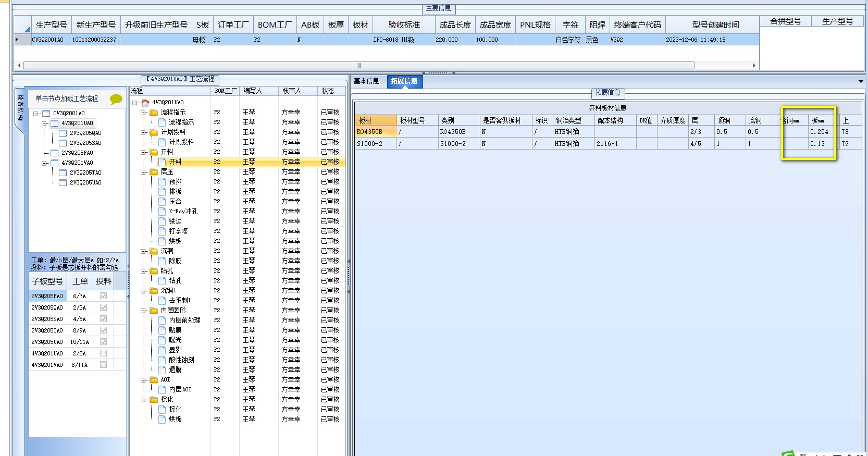Collapse the 内层图形 process group
This screenshot has width=868, height=456.
(143, 311)
